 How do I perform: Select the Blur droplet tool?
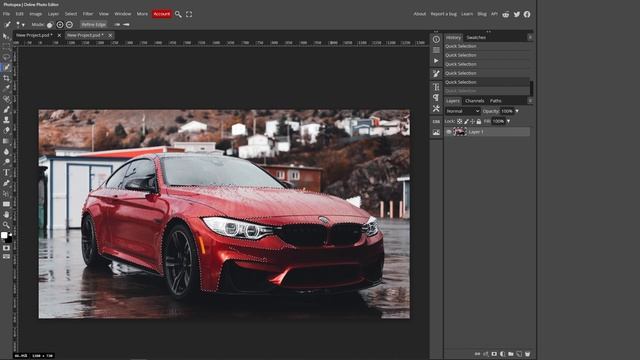click(x=6, y=151)
